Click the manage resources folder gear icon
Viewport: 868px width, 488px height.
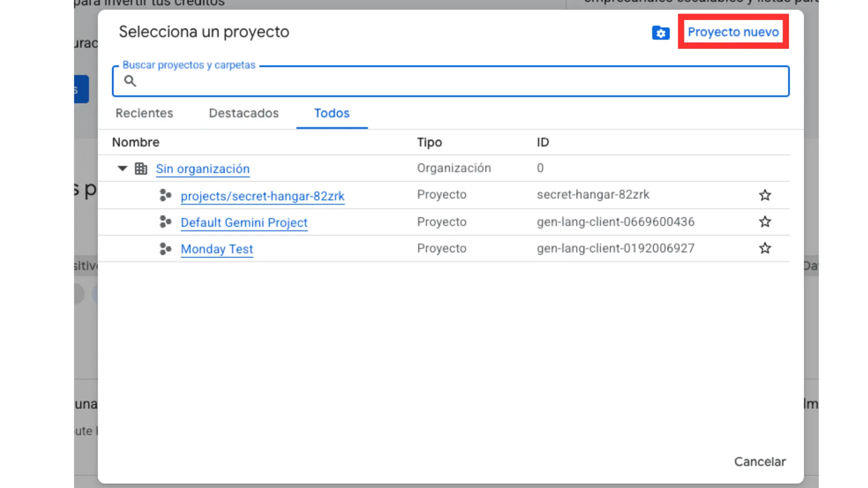click(660, 33)
